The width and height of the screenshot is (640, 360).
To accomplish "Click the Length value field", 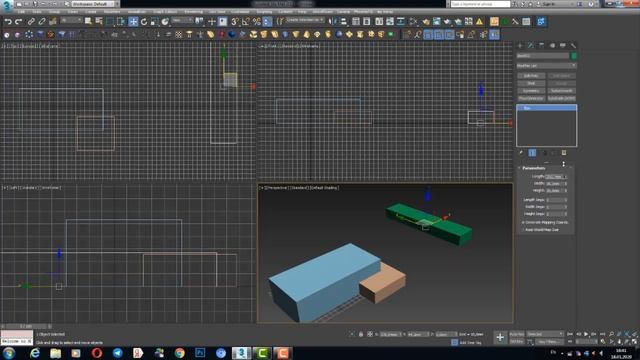I will coord(554,177).
